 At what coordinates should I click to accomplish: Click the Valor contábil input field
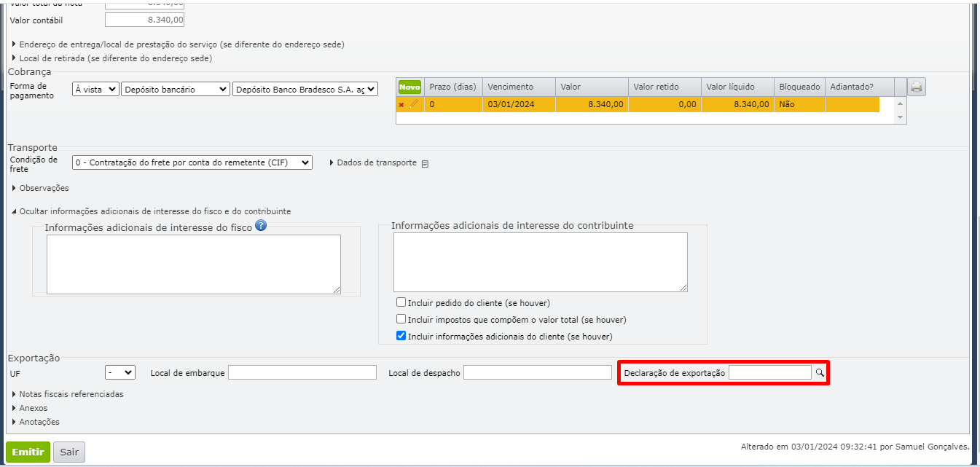[144, 20]
